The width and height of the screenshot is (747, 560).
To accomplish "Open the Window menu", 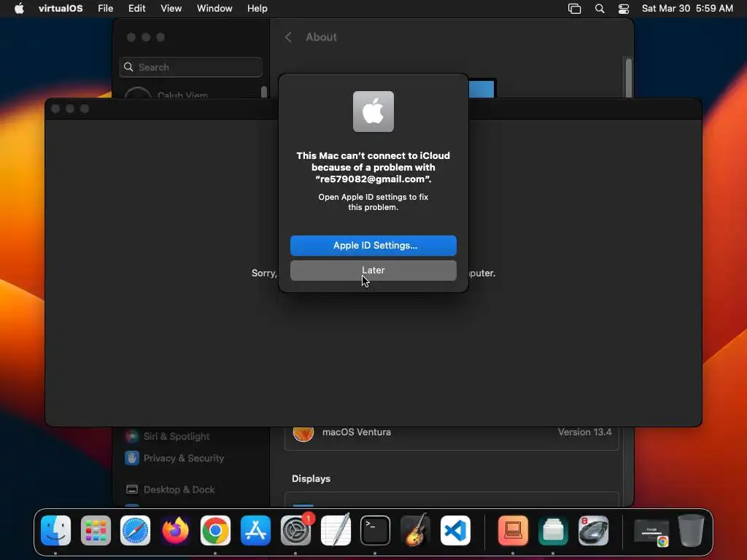I will point(214,8).
